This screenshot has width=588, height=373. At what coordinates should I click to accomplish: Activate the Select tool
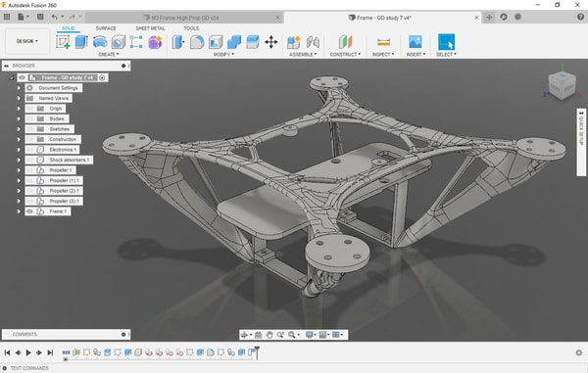446,42
